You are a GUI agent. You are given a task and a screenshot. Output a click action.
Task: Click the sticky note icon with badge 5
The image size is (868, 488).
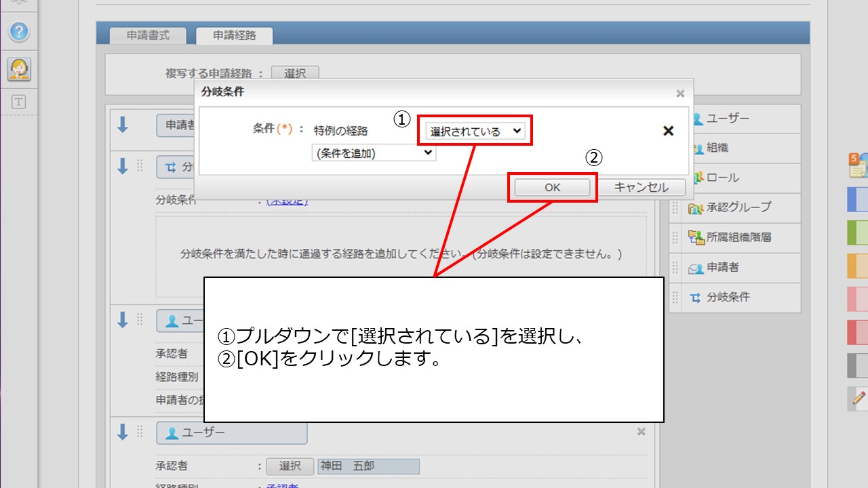(858, 165)
